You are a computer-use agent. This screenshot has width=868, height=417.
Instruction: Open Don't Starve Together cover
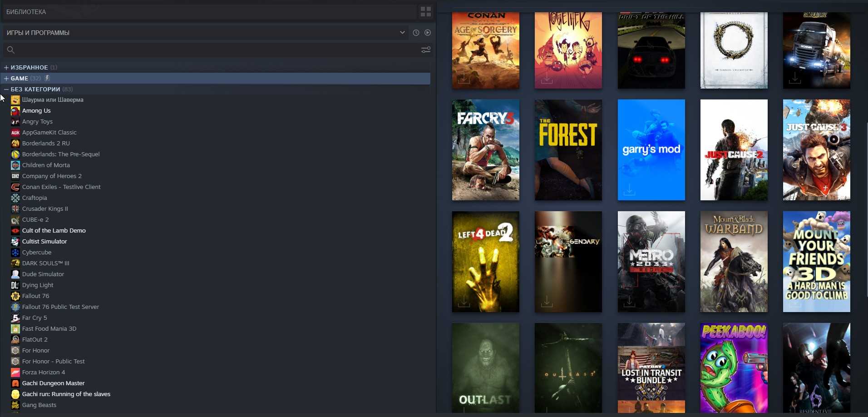pos(568,50)
